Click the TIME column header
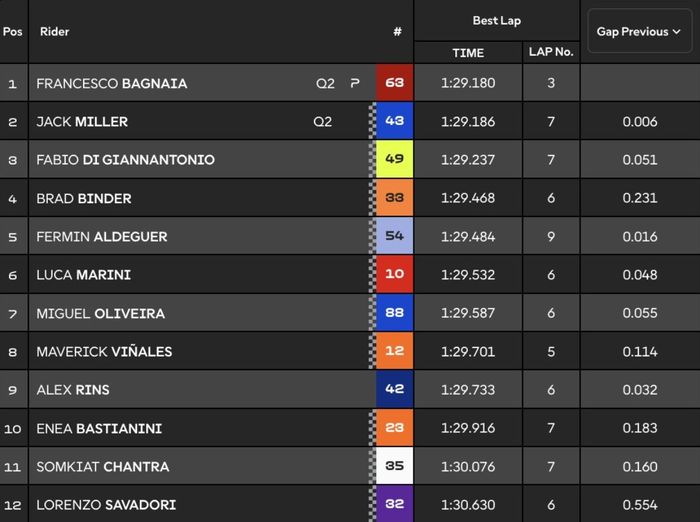This screenshot has width=700, height=522. [468, 53]
